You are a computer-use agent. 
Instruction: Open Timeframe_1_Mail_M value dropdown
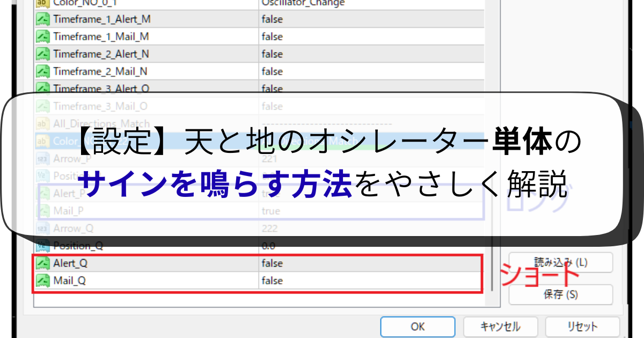pyautogui.click(x=370, y=37)
